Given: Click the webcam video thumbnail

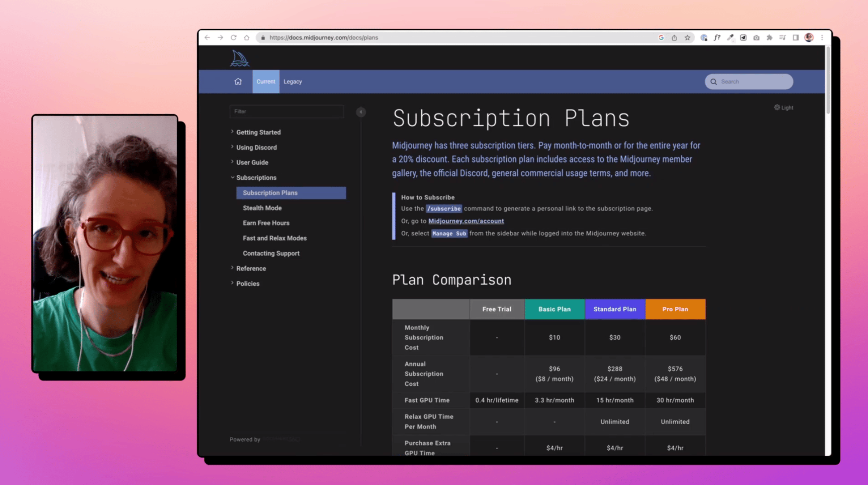Looking at the screenshot, I should pos(105,243).
